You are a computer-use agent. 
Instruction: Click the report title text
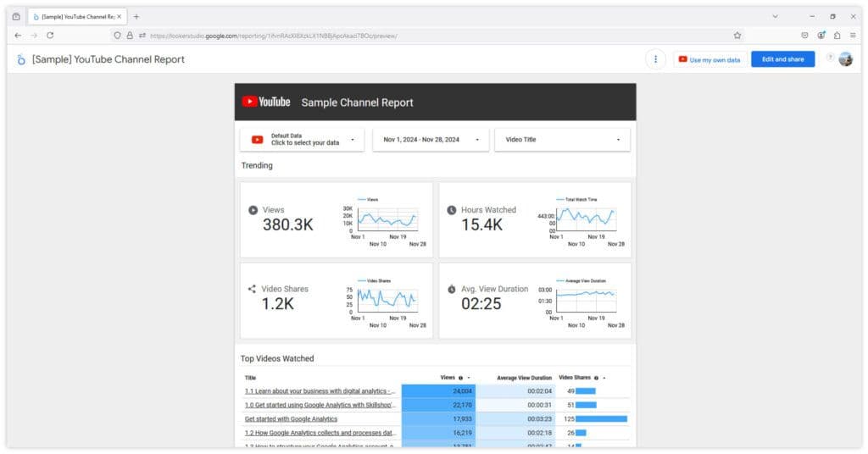point(108,59)
